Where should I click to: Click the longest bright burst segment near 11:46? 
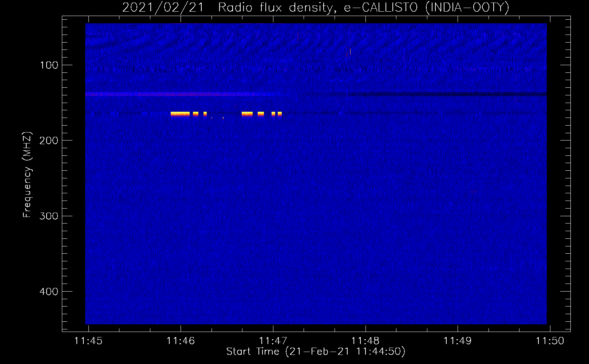pyautogui.click(x=180, y=114)
